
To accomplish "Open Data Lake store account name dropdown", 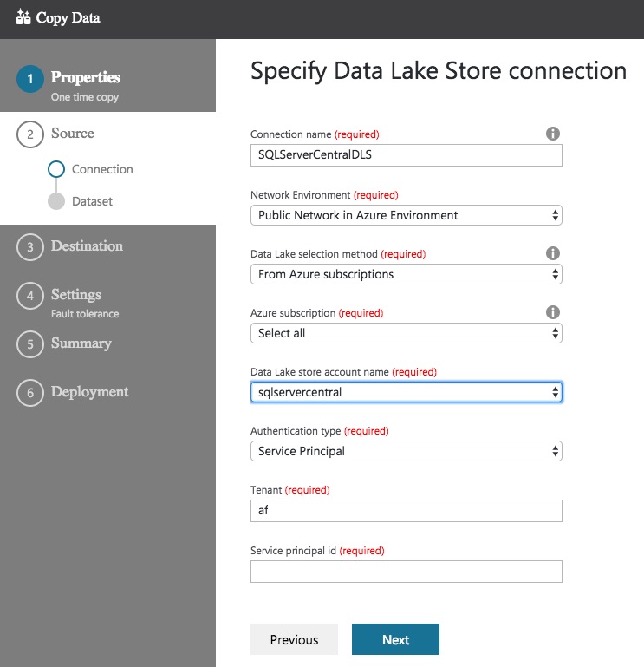I will coord(406,392).
